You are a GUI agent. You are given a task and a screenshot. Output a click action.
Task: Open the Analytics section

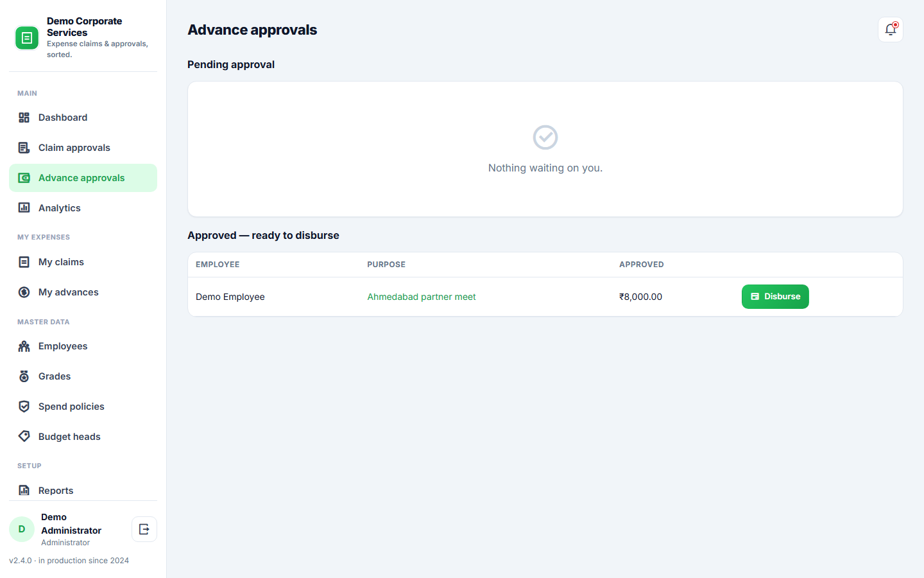point(83,208)
